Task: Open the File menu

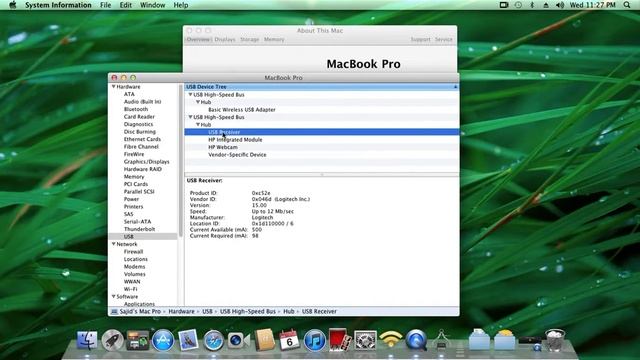Action: pos(105,5)
